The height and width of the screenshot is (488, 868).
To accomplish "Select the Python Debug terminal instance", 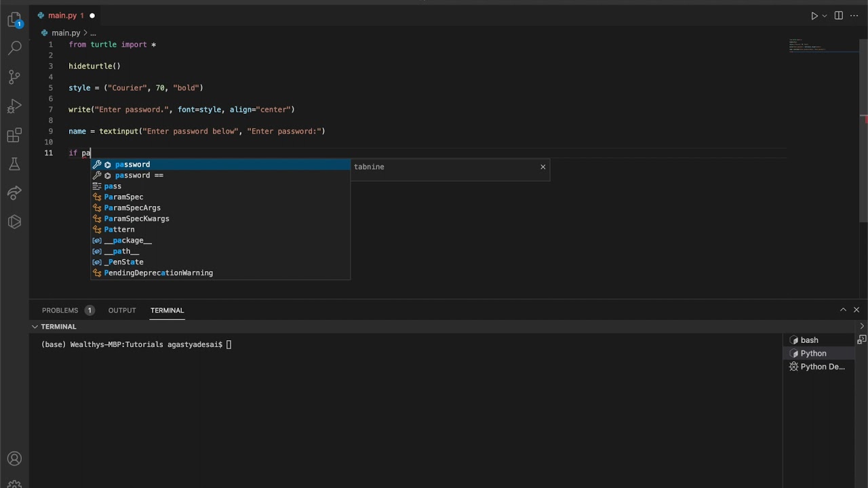I will tap(818, 367).
